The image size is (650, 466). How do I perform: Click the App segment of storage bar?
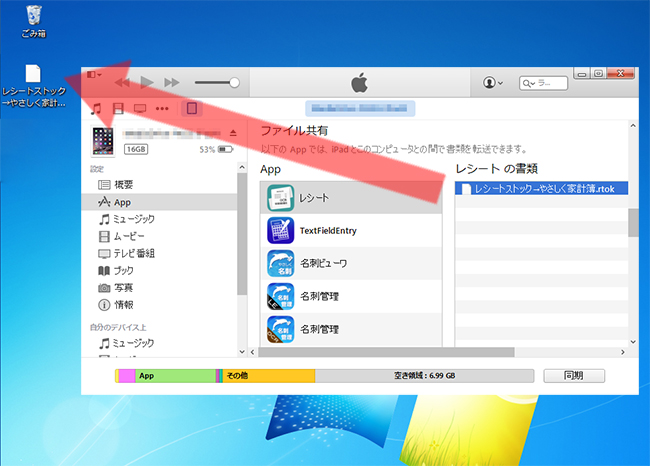[175, 376]
